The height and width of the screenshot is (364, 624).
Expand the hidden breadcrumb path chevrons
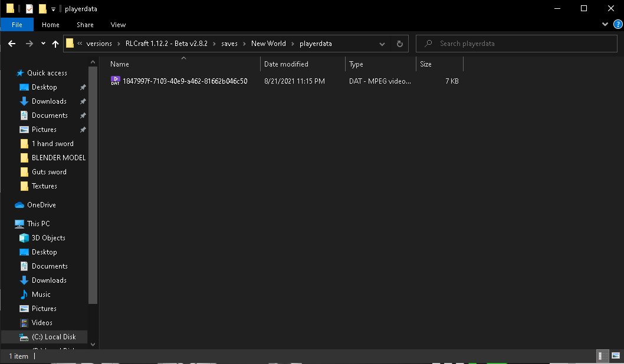80,44
